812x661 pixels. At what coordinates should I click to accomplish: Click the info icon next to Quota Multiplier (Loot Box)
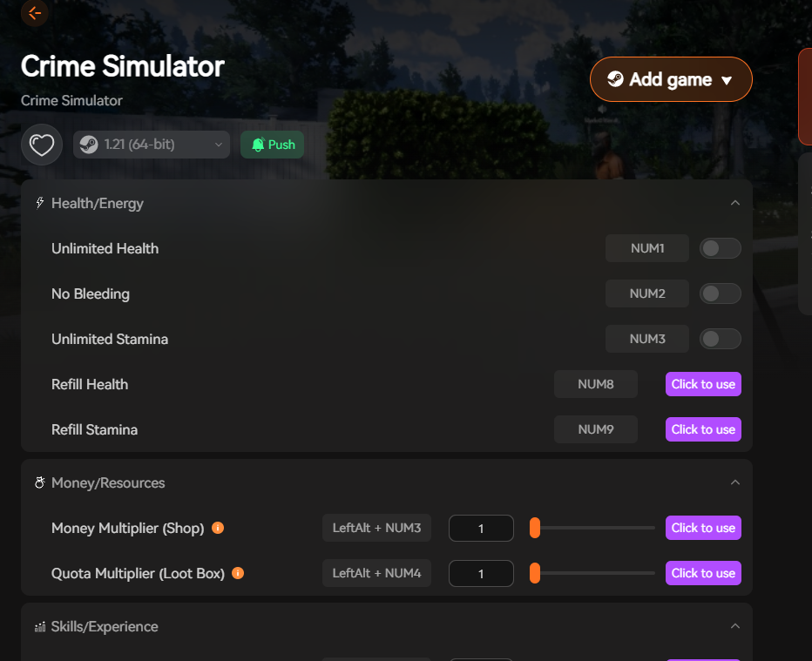point(237,573)
